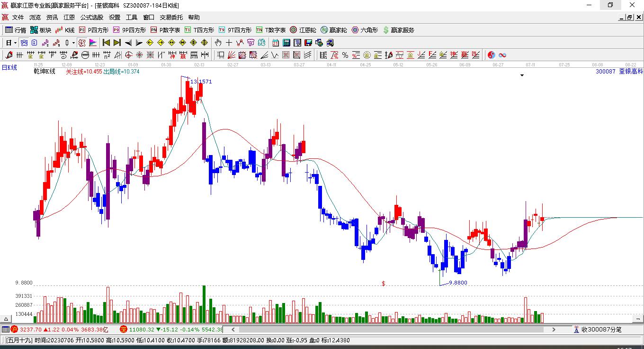
Task: Step back with the black left triangle
Action: pos(128,43)
